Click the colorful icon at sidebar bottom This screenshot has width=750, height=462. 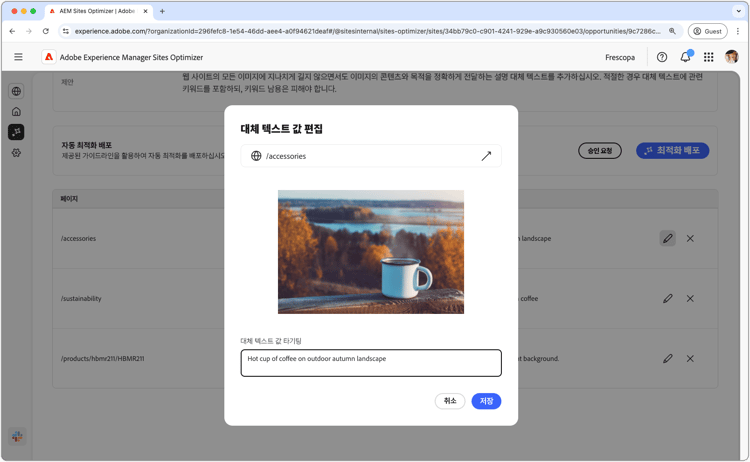17,436
